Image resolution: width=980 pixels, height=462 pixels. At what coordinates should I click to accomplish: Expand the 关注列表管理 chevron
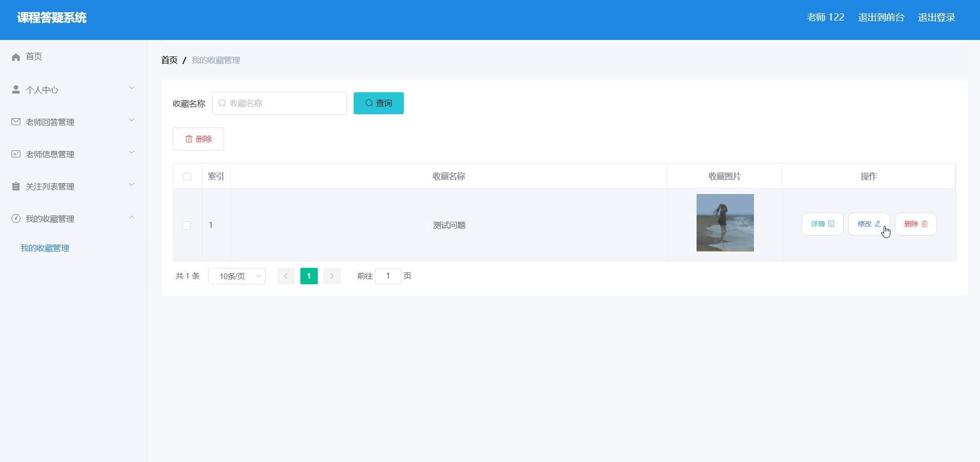point(132,185)
